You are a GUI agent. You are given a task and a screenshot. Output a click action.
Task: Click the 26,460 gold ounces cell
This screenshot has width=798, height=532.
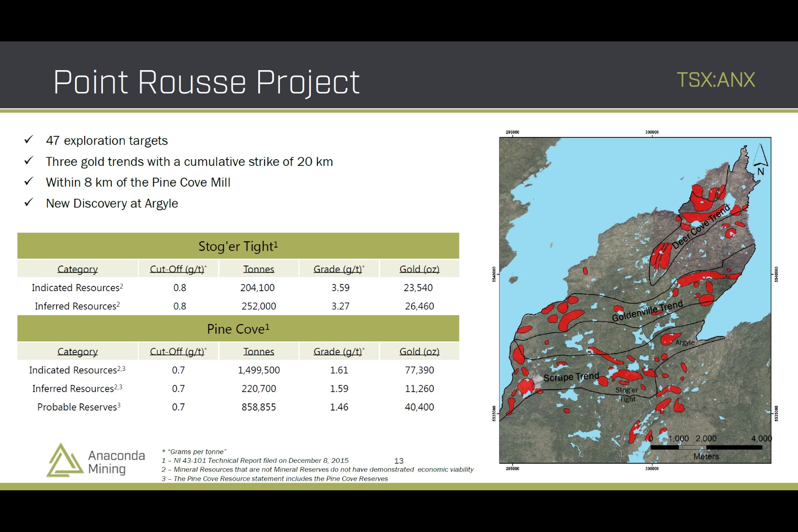coord(419,306)
